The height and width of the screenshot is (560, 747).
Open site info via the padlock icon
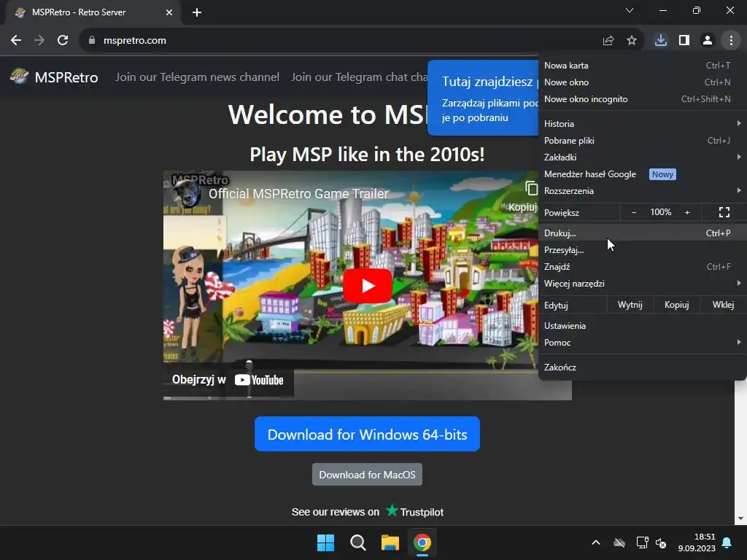[x=92, y=41]
